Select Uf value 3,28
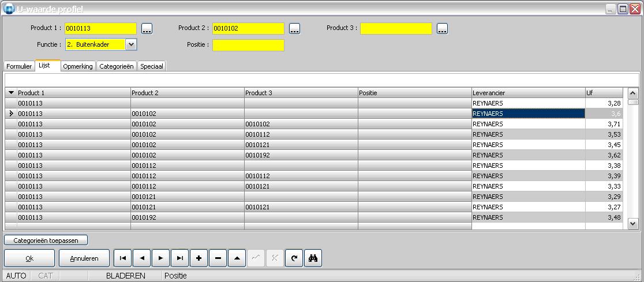Image resolution: width=644 pixels, height=282 pixels. (604, 103)
